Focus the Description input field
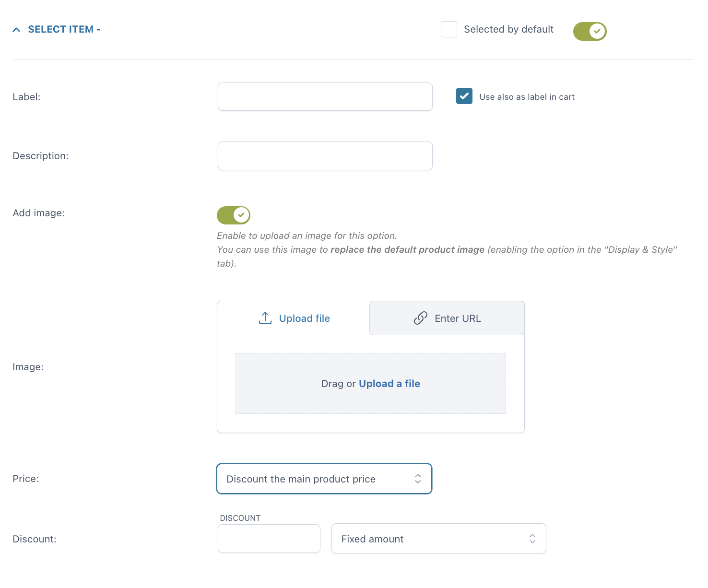This screenshot has width=708, height=588. tap(325, 156)
